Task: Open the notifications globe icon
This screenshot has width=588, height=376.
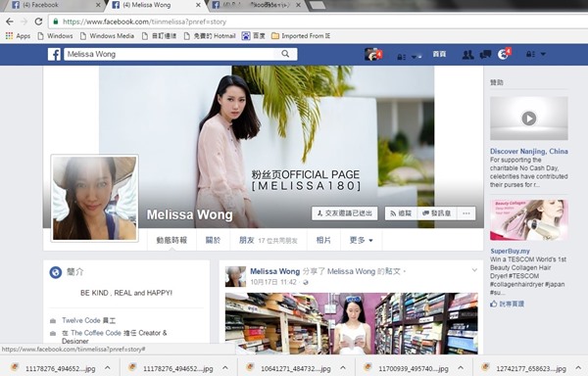Action: (503, 55)
